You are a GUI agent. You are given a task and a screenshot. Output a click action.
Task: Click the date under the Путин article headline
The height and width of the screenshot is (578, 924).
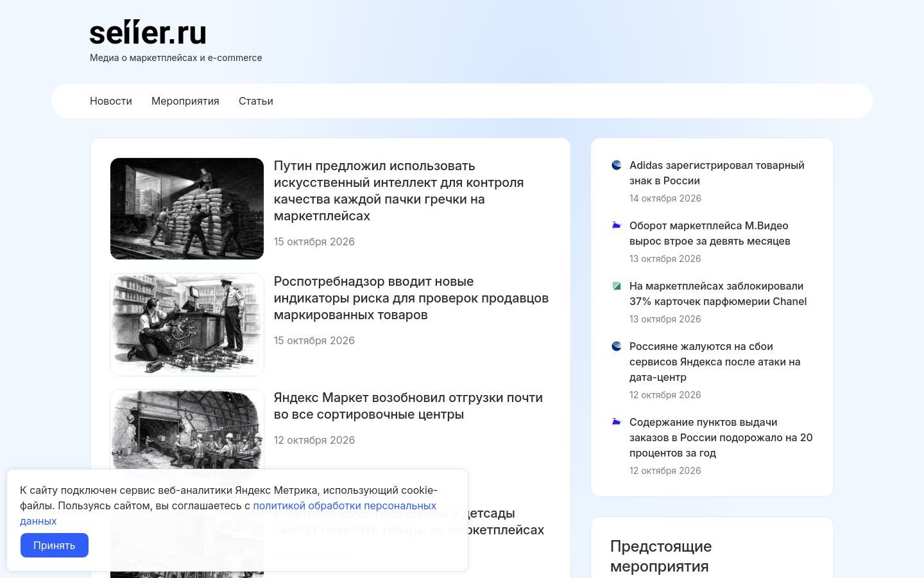click(x=314, y=241)
